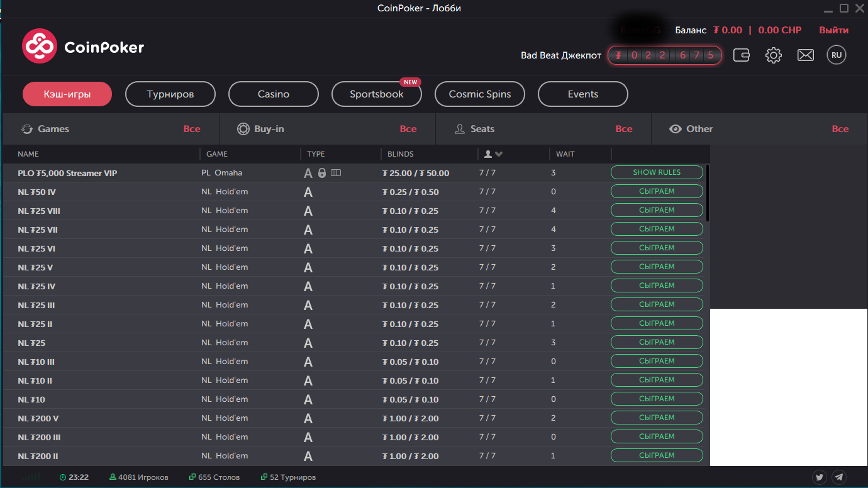Open the wallet cashier icon
The width and height of the screenshot is (868, 488).
pyautogui.click(x=742, y=55)
